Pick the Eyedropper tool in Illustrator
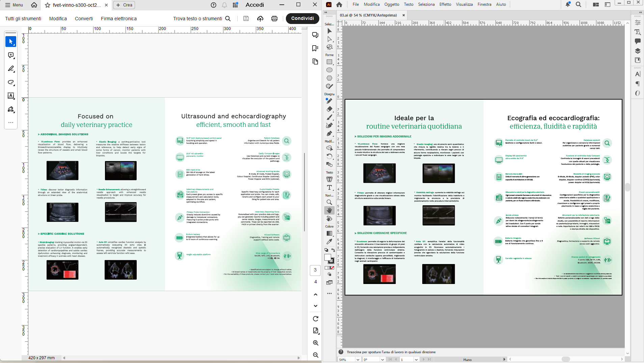Screen dimensions: 644x363 pos(329,241)
